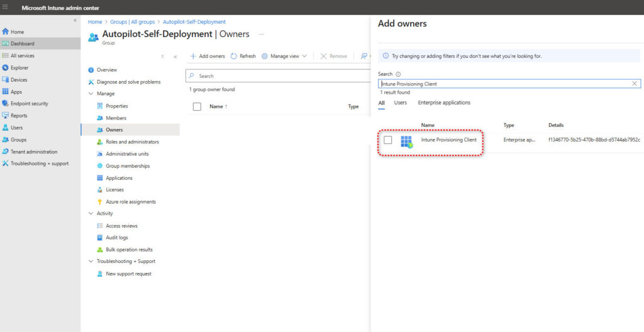Click the Refresh icon in toolbar
Screen dimensions: 644x332
(x=234, y=56)
